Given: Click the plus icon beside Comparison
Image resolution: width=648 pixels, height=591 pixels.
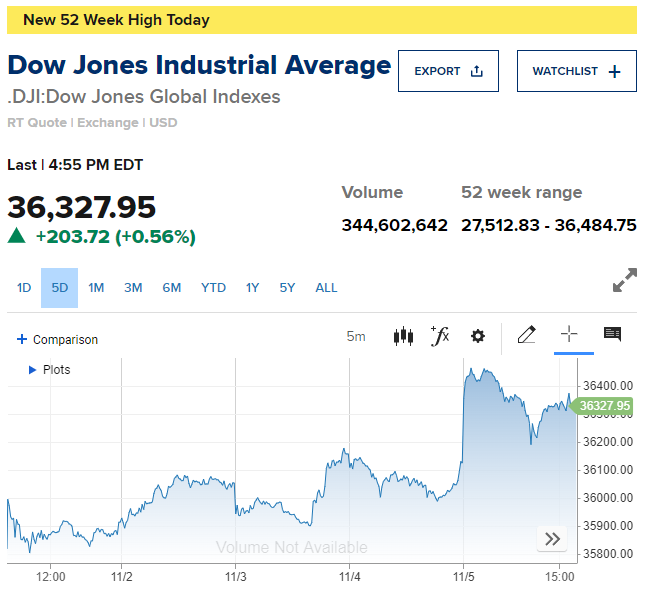Looking at the screenshot, I should (x=21, y=339).
